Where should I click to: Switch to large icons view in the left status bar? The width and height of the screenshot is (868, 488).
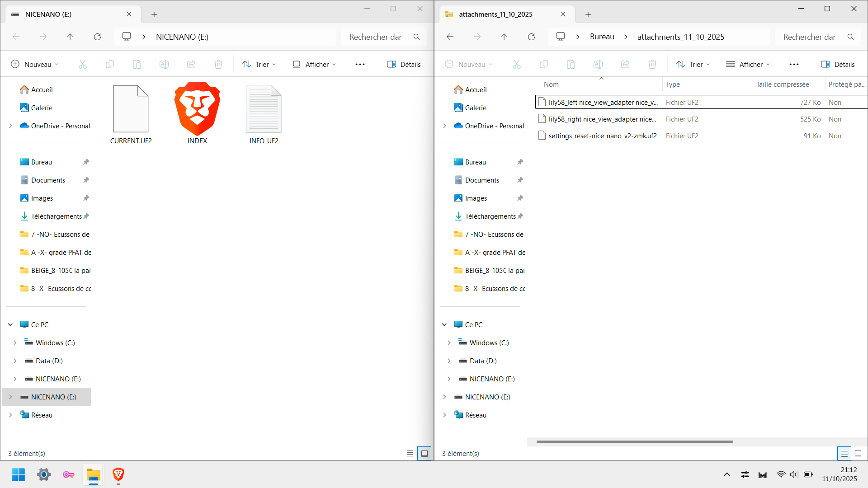point(424,453)
